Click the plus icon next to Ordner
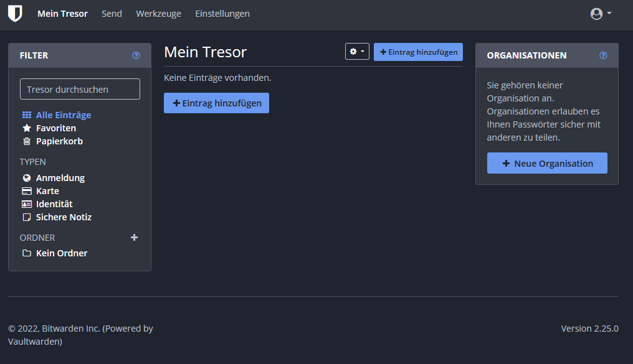Screen dimensions: 633x364 (x=134, y=238)
